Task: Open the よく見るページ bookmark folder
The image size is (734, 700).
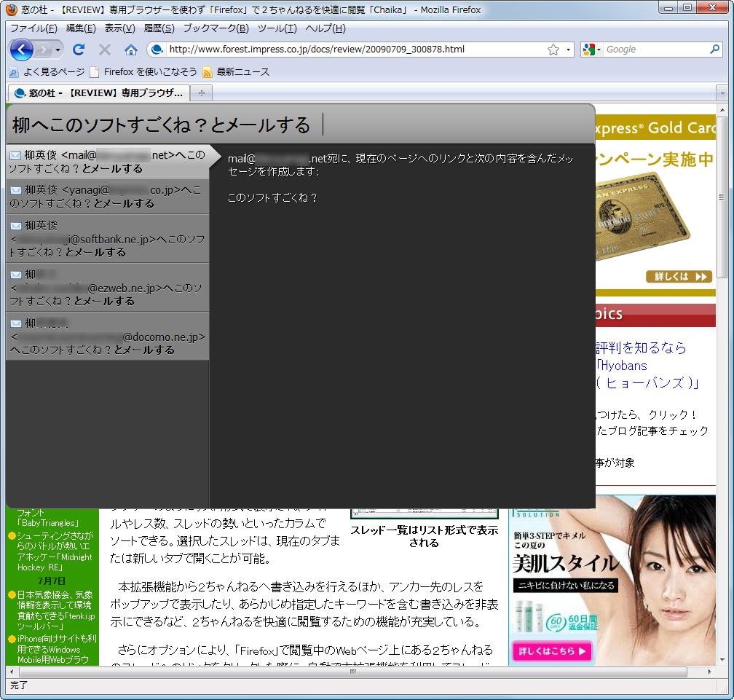Action: pyautogui.click(x=47, y=72)
